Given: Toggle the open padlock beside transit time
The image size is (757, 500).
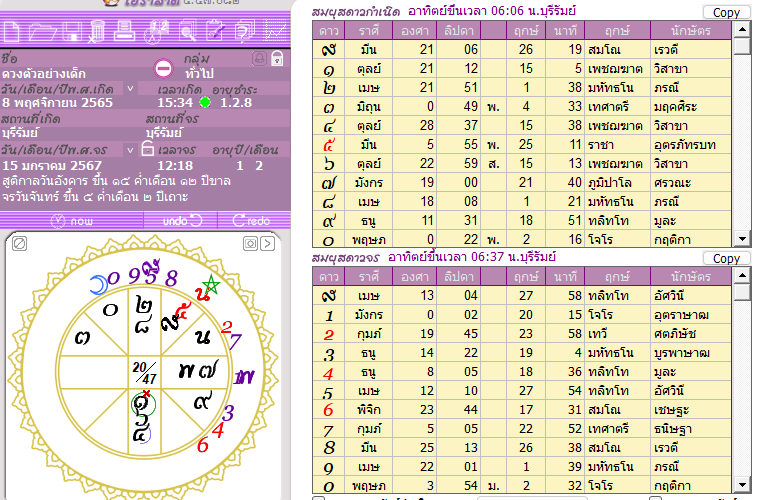Looking at the screenshot, I should [x=145, y=149].
